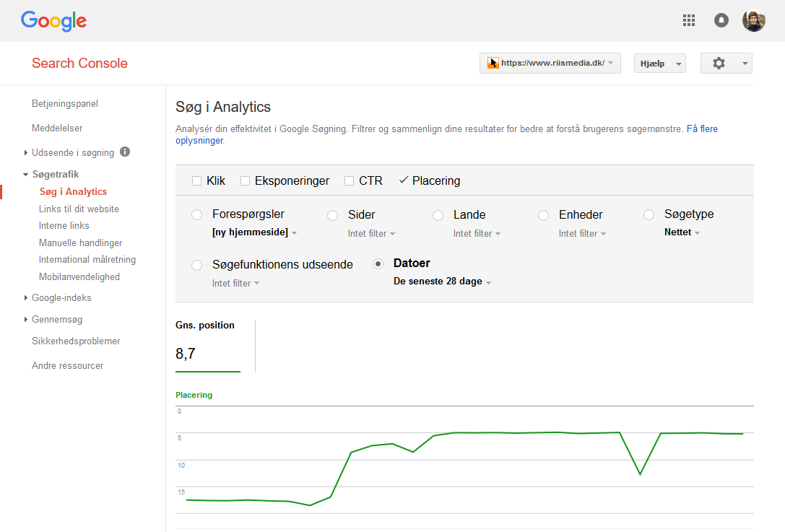
Task: Select the Sider radio button
Action: tap(332, 215)
